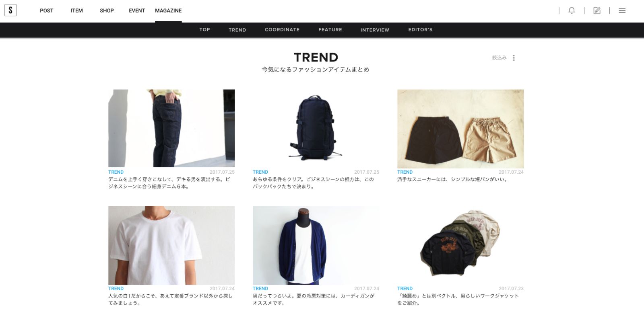Open the 絞込み filter options dots

(514, 58)
